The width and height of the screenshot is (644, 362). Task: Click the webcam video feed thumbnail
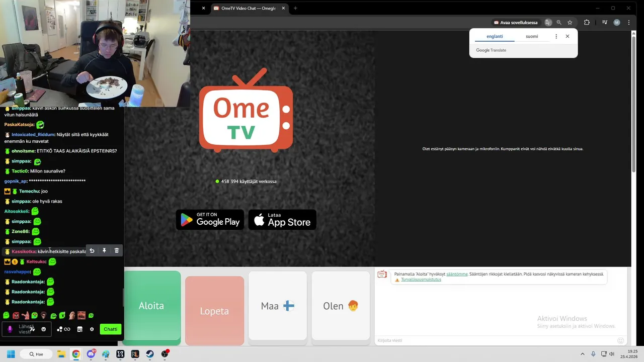pos(95,53)
